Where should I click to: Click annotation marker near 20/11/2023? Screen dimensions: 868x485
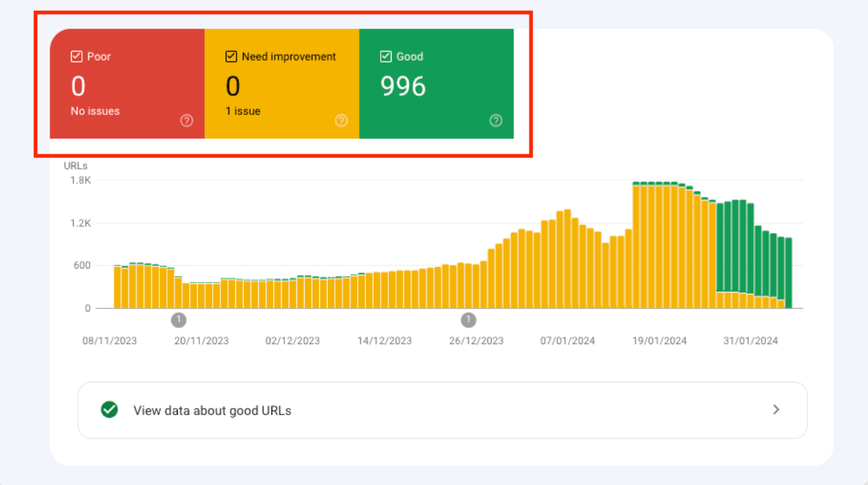tap(179, 319)
